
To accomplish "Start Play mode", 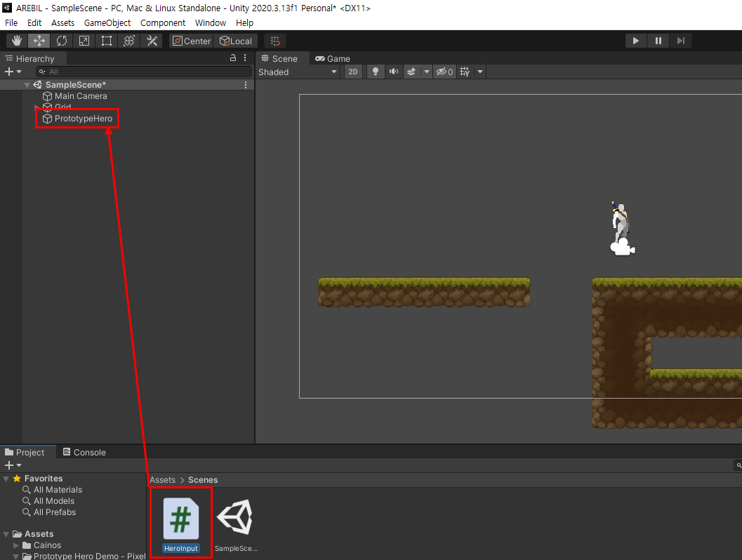I will click(635, 41).
